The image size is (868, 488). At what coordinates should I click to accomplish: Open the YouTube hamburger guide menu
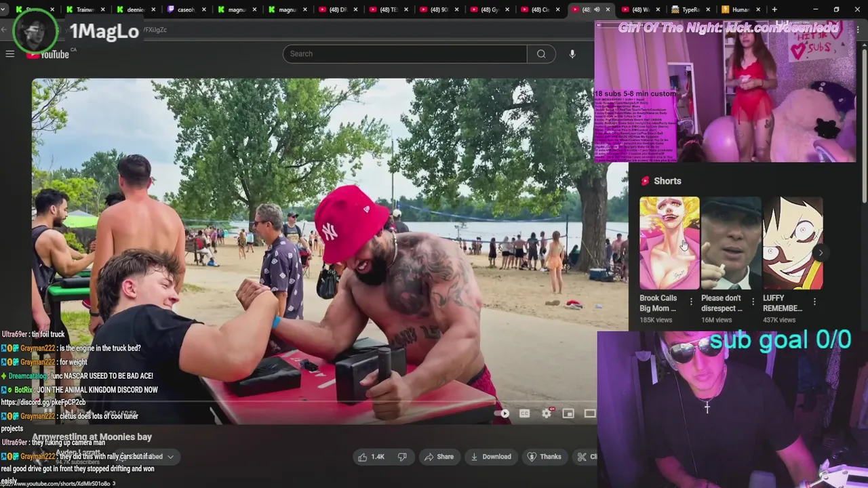10,54
